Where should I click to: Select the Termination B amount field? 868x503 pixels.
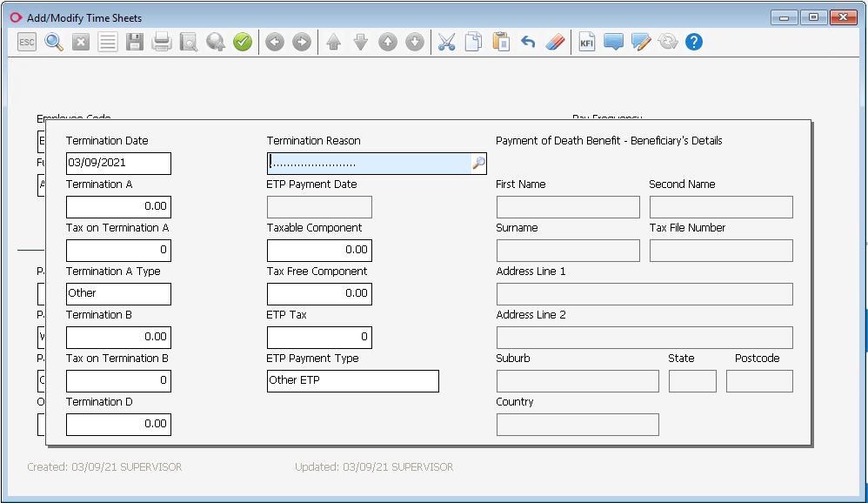tap(118, 338)
